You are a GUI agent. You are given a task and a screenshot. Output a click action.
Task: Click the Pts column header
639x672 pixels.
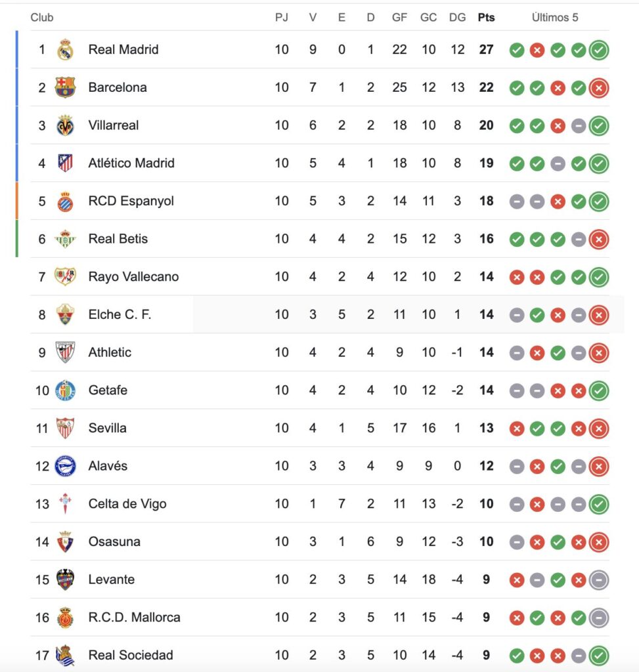[x=486, y=18]
